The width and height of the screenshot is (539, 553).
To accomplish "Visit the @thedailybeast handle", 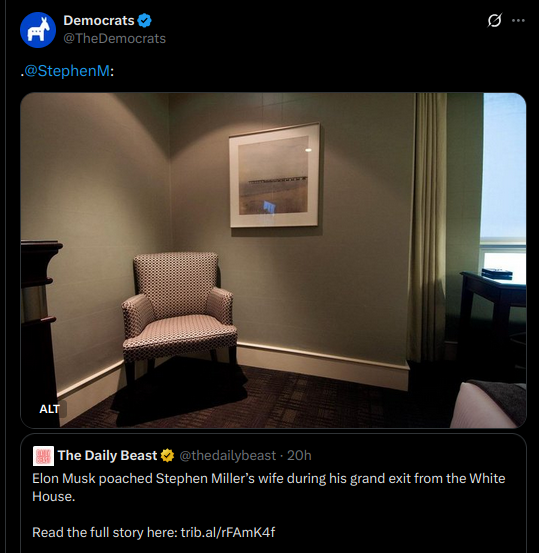I will click(x=228, y=455).
